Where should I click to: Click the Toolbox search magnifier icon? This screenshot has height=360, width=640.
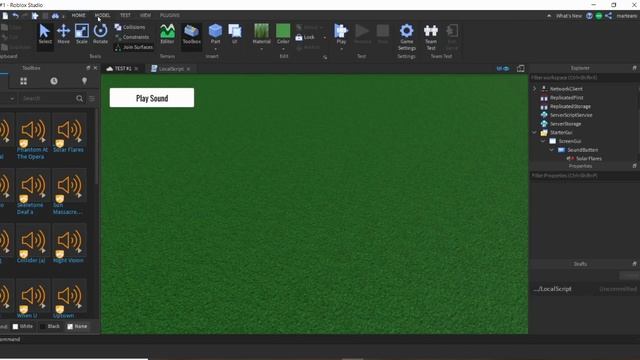click(80, 98)
